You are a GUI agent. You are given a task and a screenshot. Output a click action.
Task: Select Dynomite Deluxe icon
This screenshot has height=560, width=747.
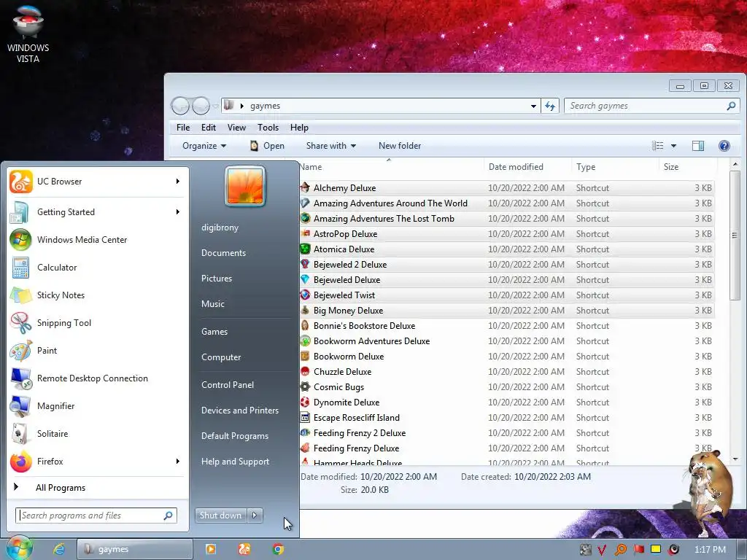pyautogui.click(x=305, y=402)
